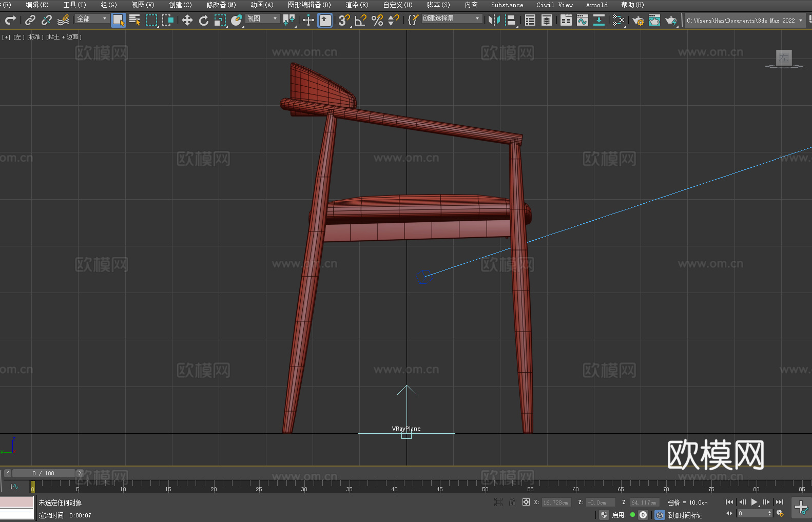Open the Rendered Frame Window
This screenshot has height=522, width=812.
click(654, 20)
